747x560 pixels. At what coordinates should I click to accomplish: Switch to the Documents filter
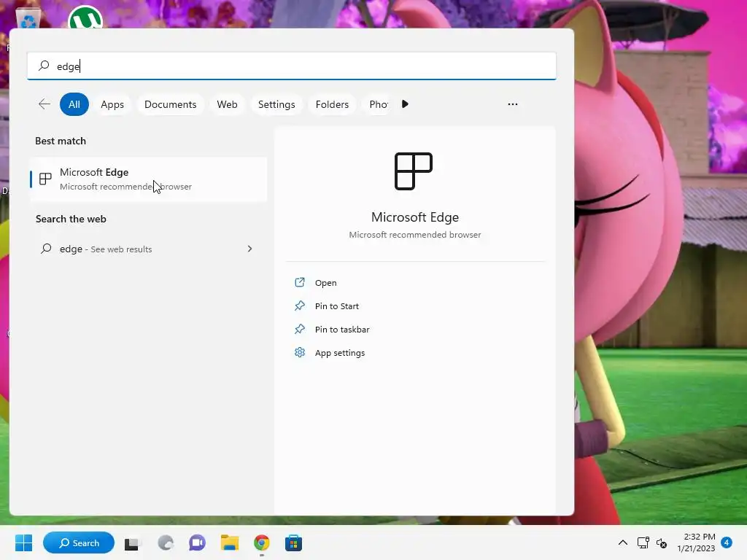[x=170, y=104]
